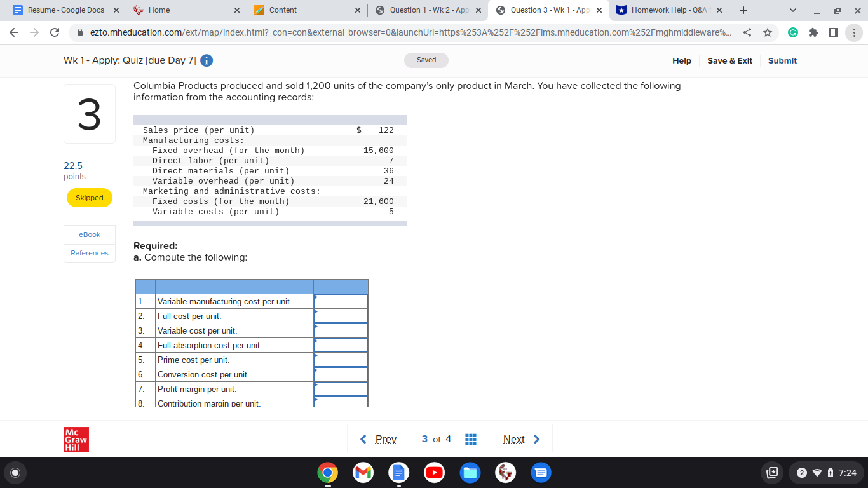View site information via the lock icon
Viewport: 868px width, 488px height.
(x=79, y=32)
